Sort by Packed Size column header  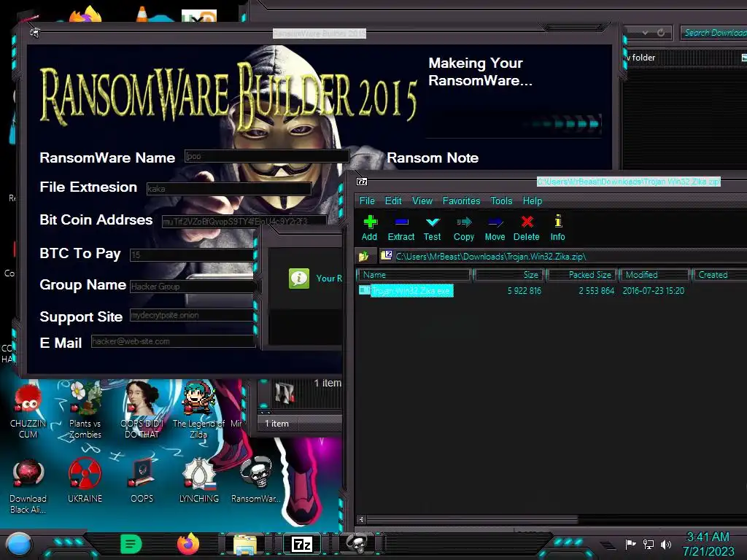(x=581, y=275)
